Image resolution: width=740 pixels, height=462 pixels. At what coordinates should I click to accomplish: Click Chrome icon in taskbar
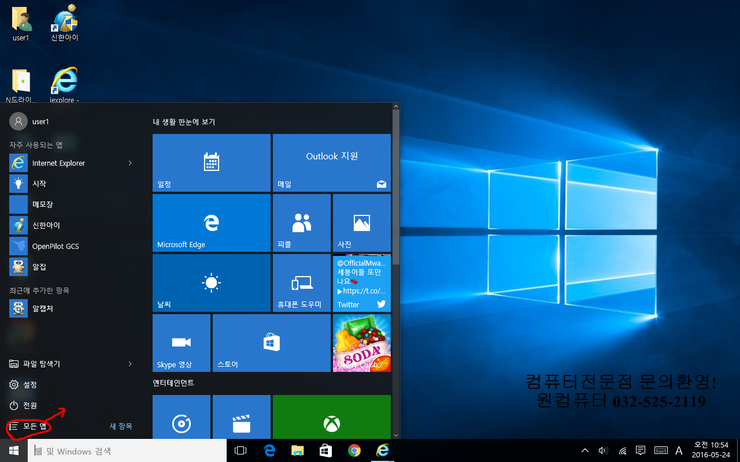(354, 451)
